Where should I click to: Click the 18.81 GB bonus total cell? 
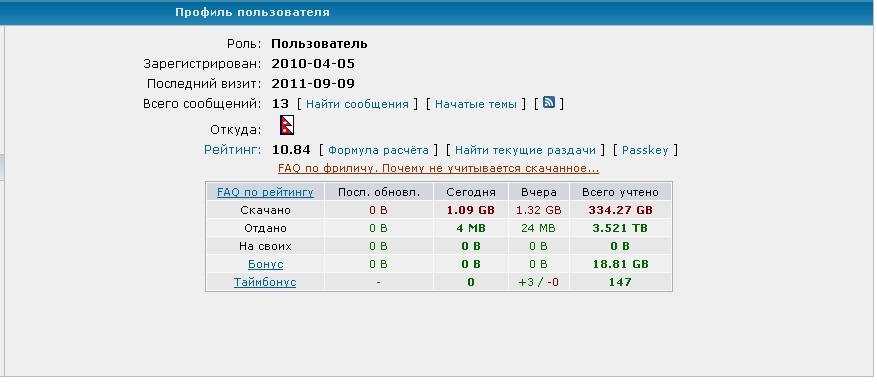pos(620,264)
